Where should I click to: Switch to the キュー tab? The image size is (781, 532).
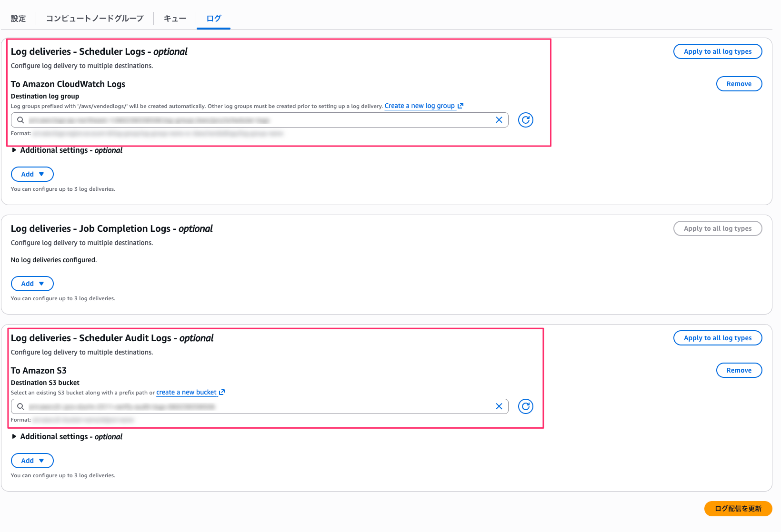(x=175, y=19)
